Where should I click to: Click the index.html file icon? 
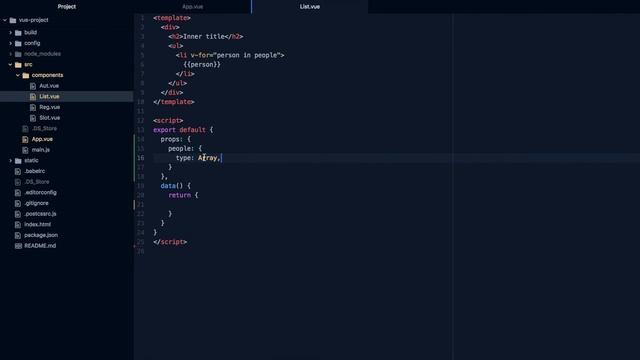tap(18, 224)
